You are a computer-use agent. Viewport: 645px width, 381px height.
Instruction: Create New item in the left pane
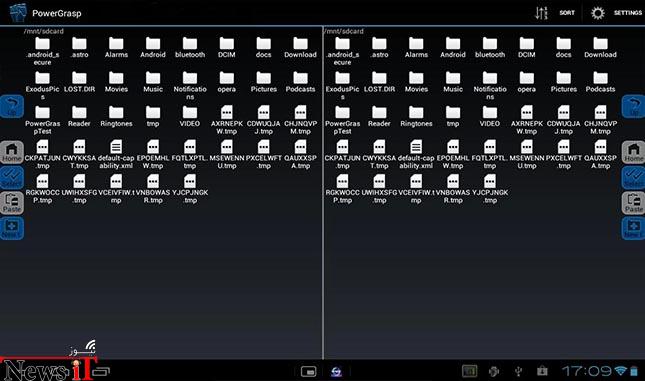tap(12, 228)
